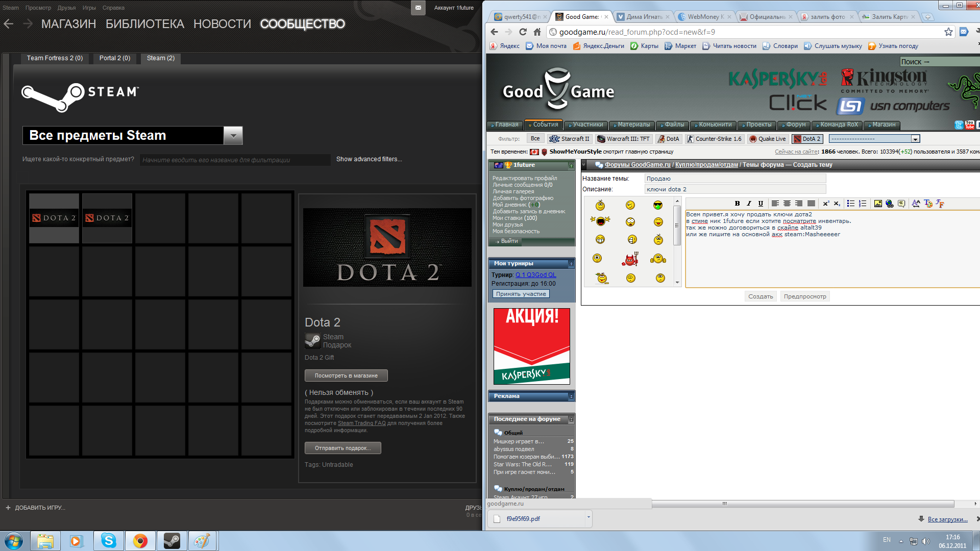Filter forum by Warcraft III: TFT
This screenshot has height=551, width=980.
(x=623, y=139)
